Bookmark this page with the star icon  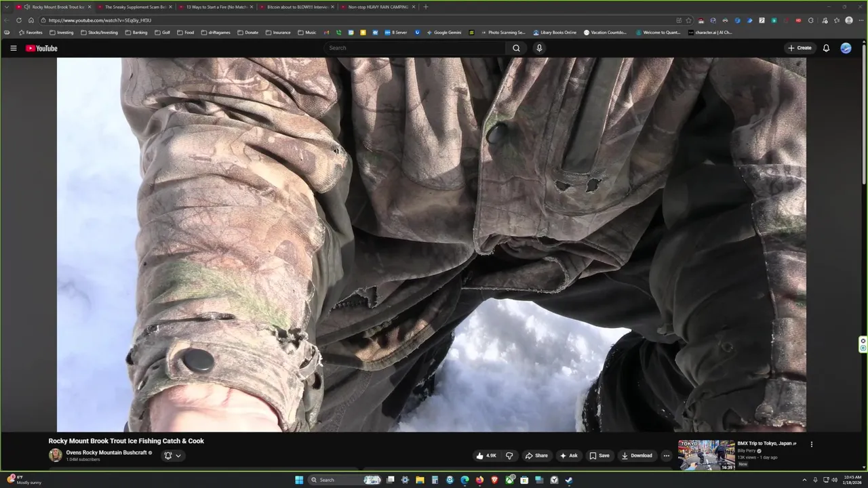point(688,20)
